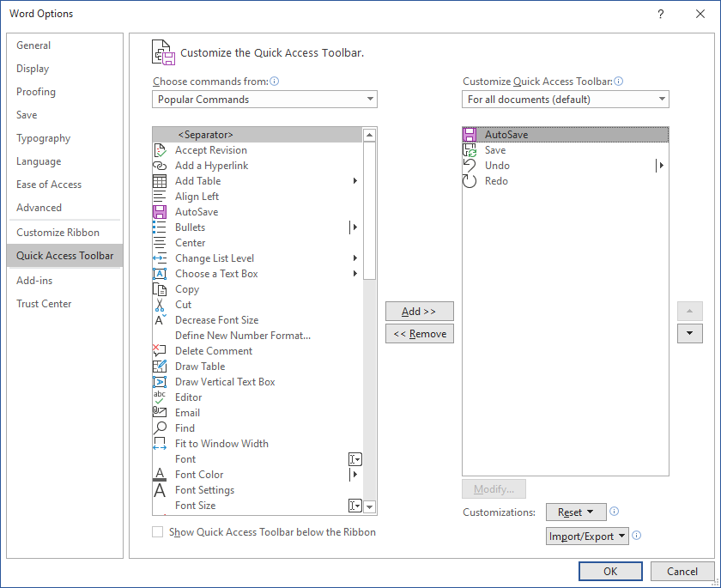Screen dimensions: 721x588
Task: Select the Undo icon in the toolbar list
Action: pos(470,166)
